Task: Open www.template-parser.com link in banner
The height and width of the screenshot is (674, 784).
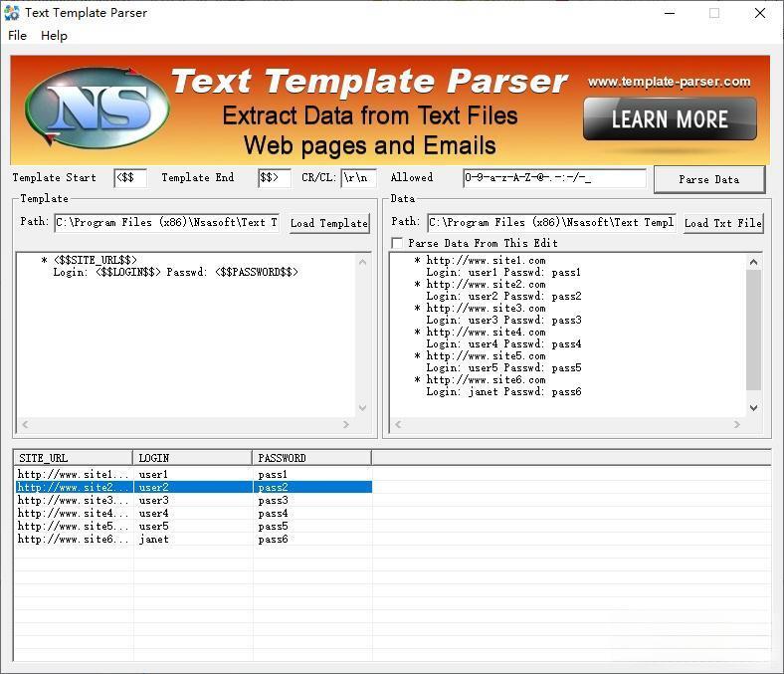Action: (669, 82)
